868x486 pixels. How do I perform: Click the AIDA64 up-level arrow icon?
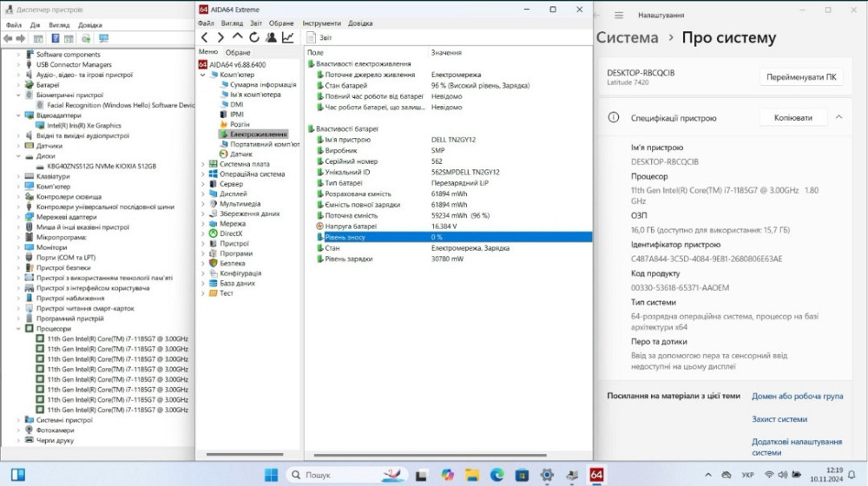237,37
